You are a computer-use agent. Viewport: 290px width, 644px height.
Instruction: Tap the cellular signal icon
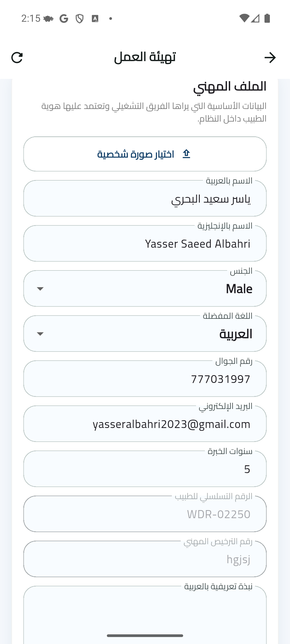point(255,18)
